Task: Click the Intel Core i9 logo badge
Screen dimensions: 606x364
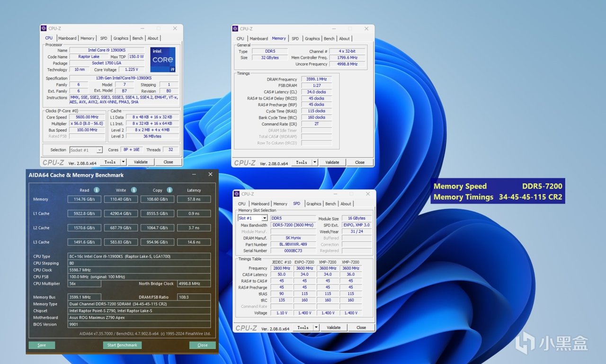Action: pyautogui.click(x=163, y=60)
